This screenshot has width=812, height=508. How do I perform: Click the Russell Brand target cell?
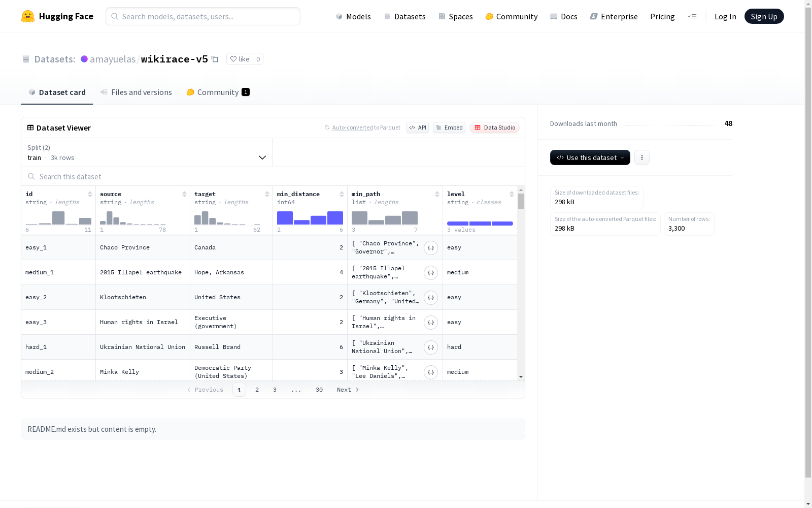click(x=231, y=347)
